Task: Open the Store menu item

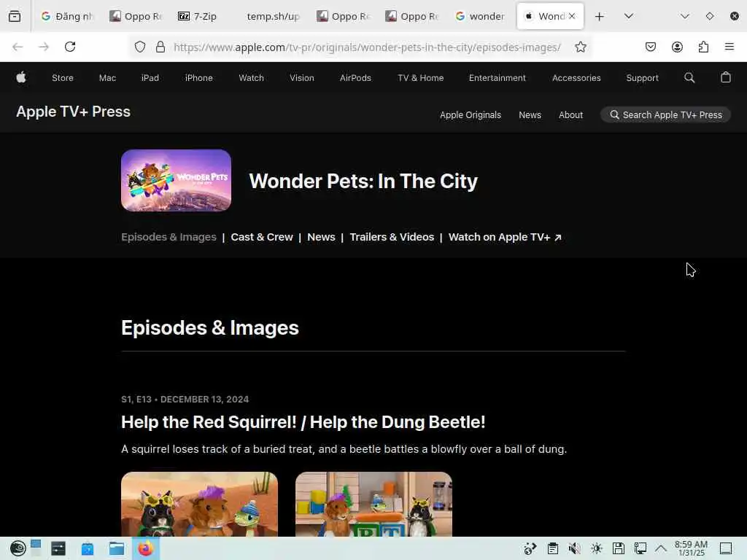Action: (63, 77)
